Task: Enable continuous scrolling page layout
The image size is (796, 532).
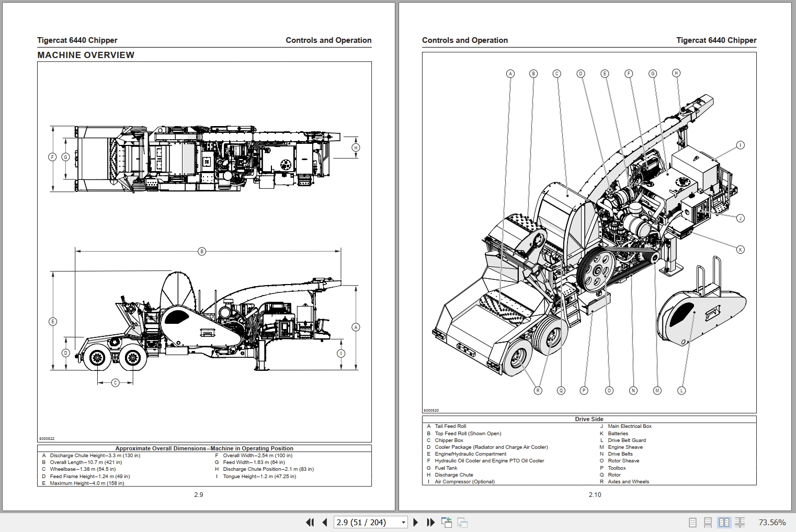Action: [x=709, y=522]
